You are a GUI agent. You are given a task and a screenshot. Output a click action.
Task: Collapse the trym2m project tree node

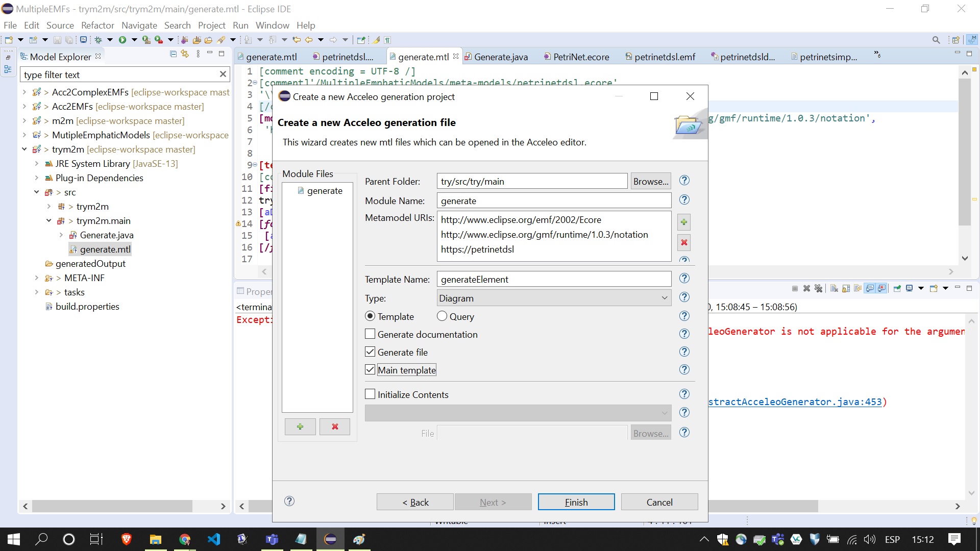[x=24, y=149]
